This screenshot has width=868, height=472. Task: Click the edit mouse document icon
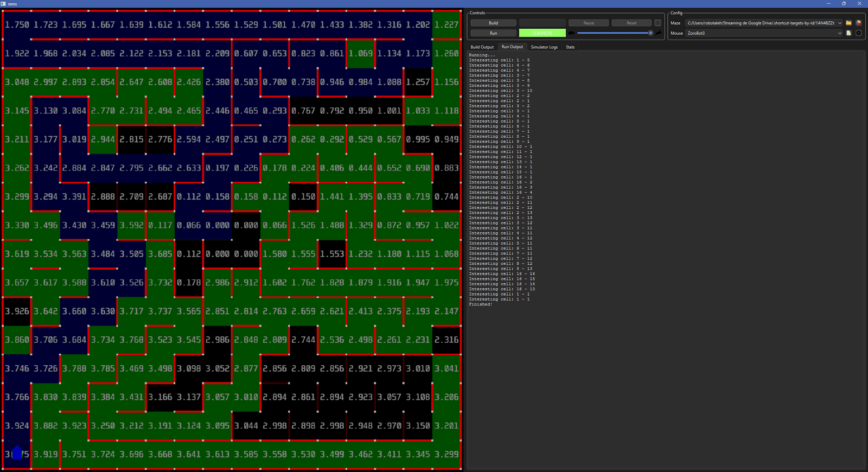pos(848,33)
